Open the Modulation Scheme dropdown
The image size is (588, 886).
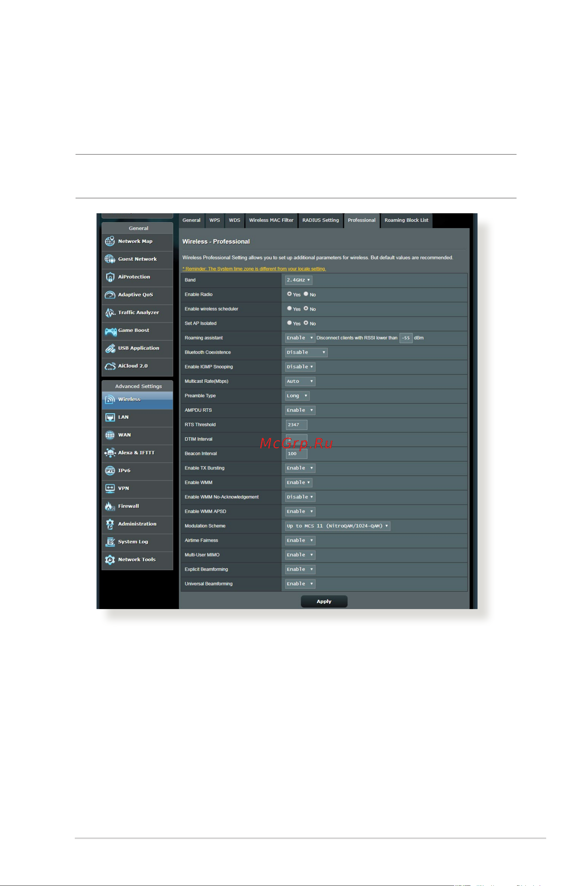point(337,526)
